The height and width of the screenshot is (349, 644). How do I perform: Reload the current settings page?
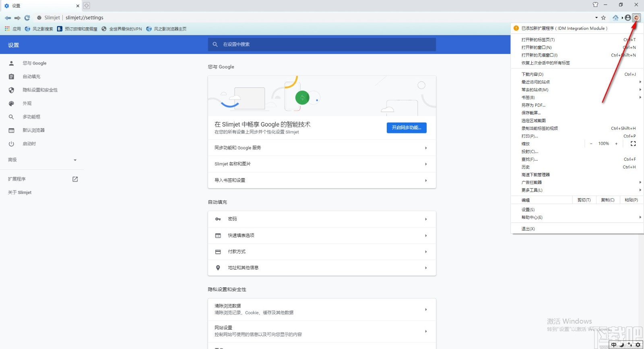click(x=27, y=18)
